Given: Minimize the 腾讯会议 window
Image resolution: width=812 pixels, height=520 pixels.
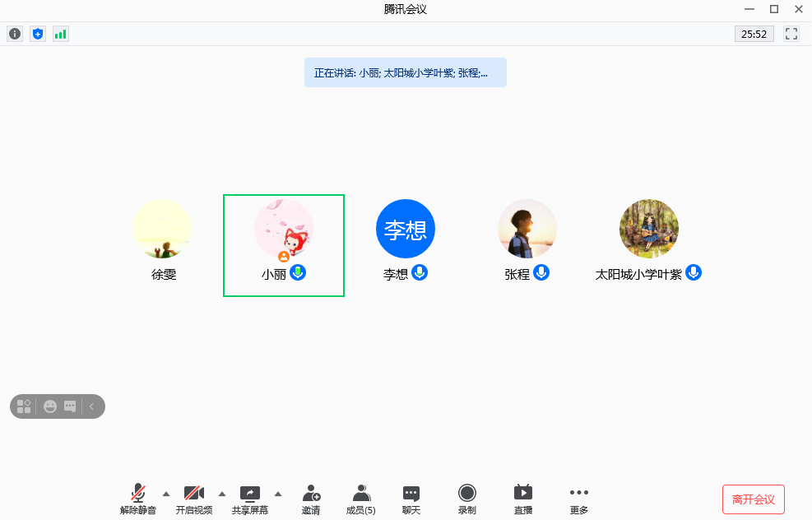Looking at the screenshot, I should click(749, 9).
